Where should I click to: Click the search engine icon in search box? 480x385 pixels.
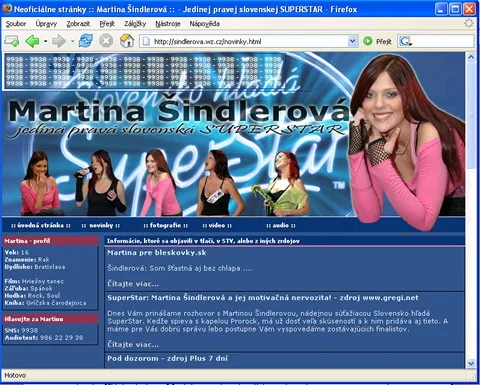coord(405,41)
